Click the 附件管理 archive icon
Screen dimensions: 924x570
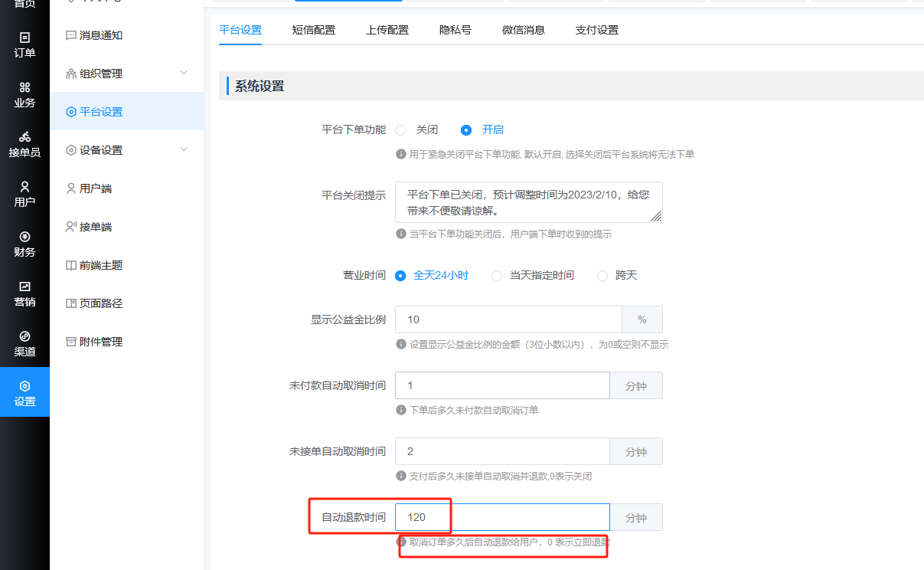coord(71,342)
